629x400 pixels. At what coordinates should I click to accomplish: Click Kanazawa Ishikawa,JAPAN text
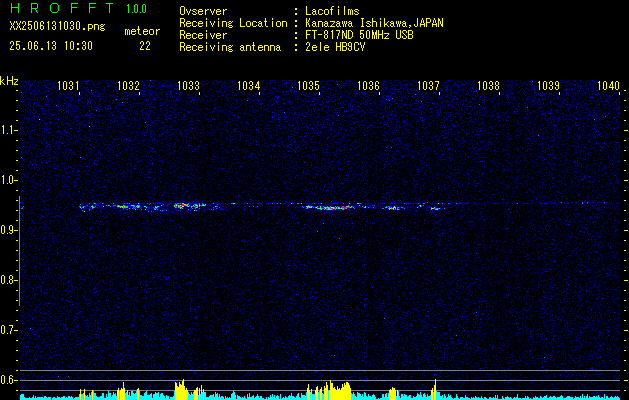[x=374, y=23]
